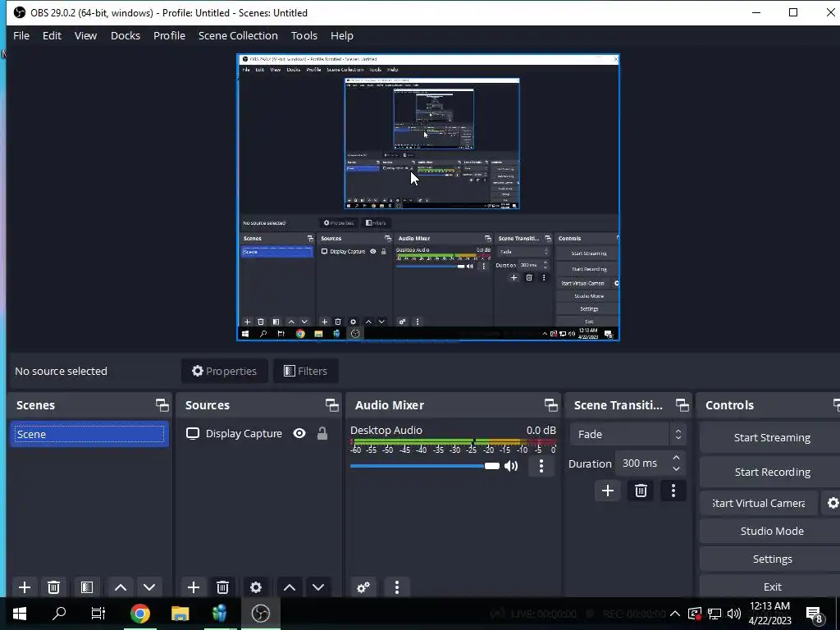Toggle Display Capture visibility eye

(299, 433)
